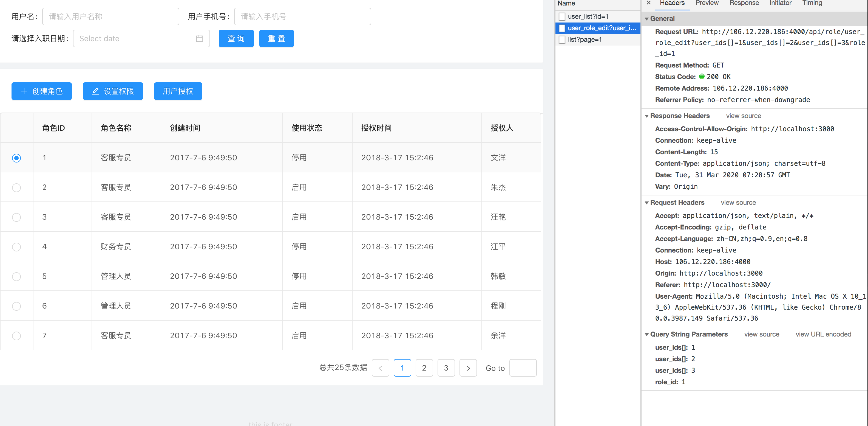The height and width of the screenshot is (426, 868).
Task: Collapse the General section
Action: click(x=647, y=19)
